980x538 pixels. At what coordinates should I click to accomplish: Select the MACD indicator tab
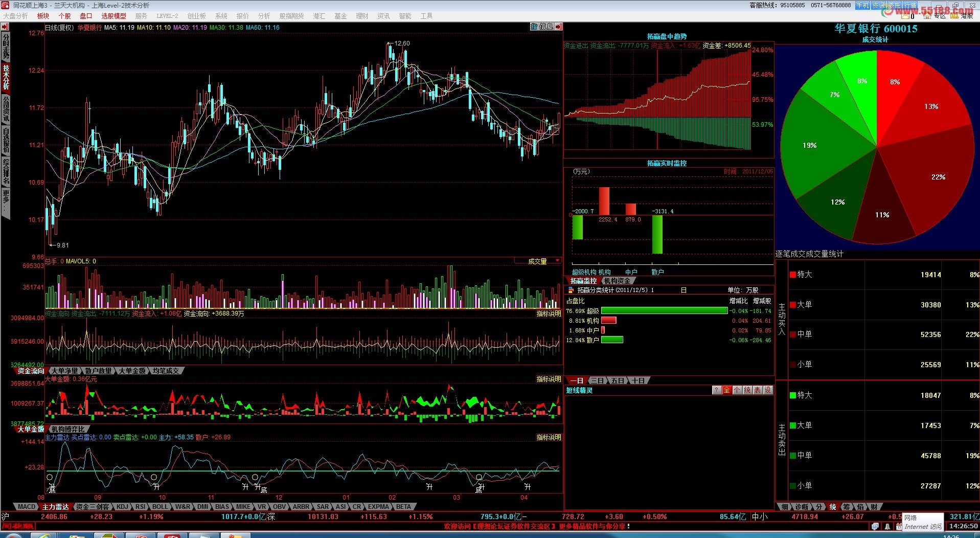(27, 507)
